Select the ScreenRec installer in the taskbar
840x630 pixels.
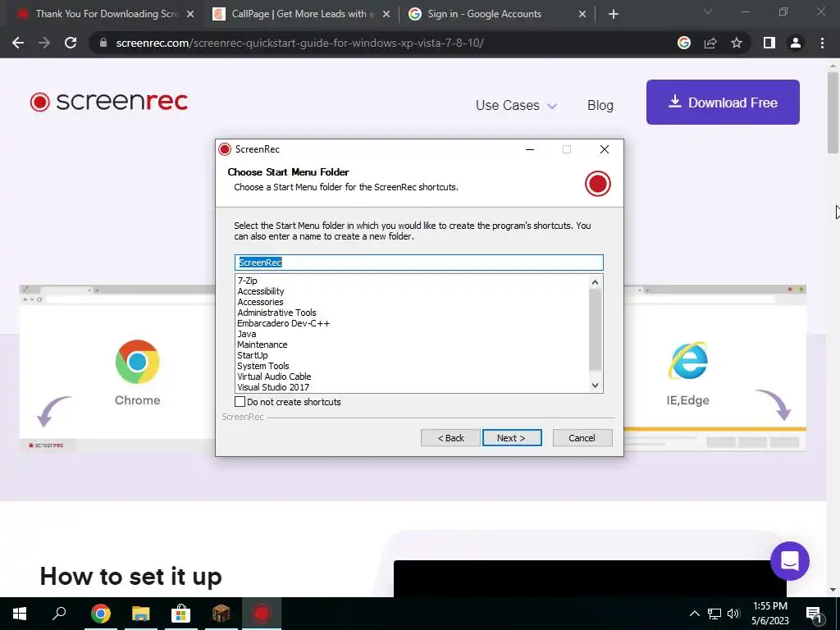click(262, 614)
